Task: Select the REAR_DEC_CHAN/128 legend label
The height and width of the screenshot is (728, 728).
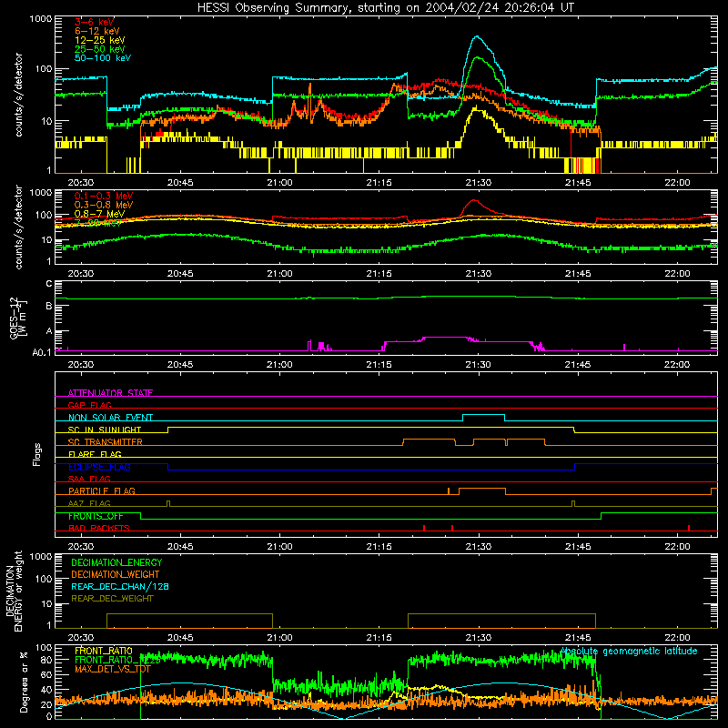Action: (x=120, y=586)
